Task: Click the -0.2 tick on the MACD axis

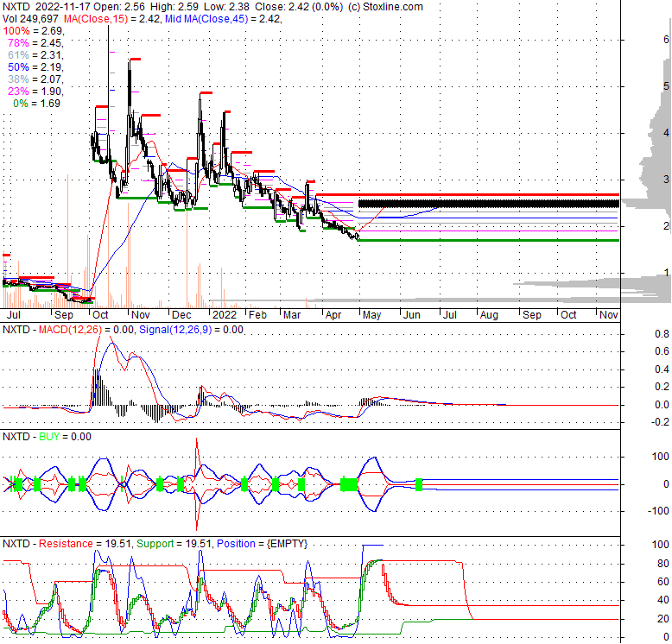Action: pyautogui.click(x=660, y=422)
